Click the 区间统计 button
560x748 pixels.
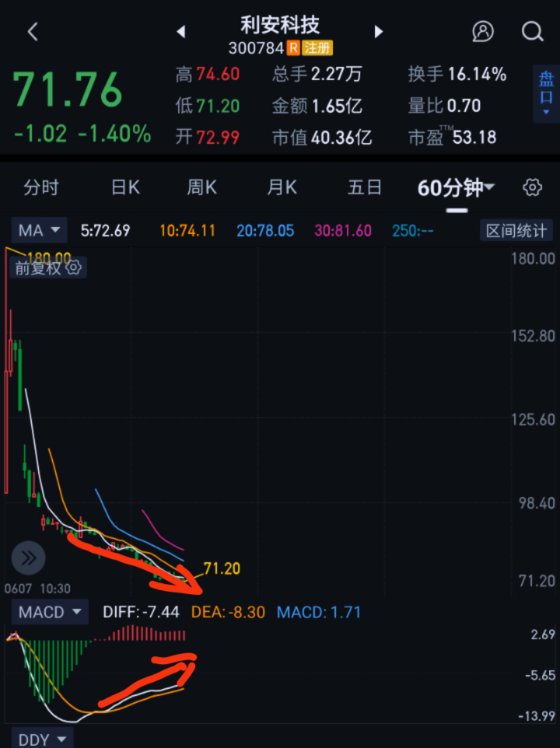coord(516,230)
